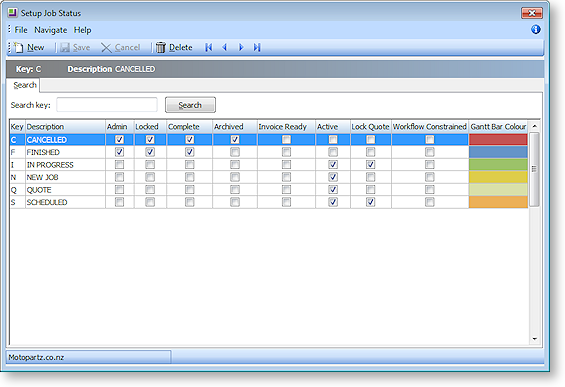Click the Complete column header
The width and height of the screenshot is (565, 387).
click(x=190, y=127)
